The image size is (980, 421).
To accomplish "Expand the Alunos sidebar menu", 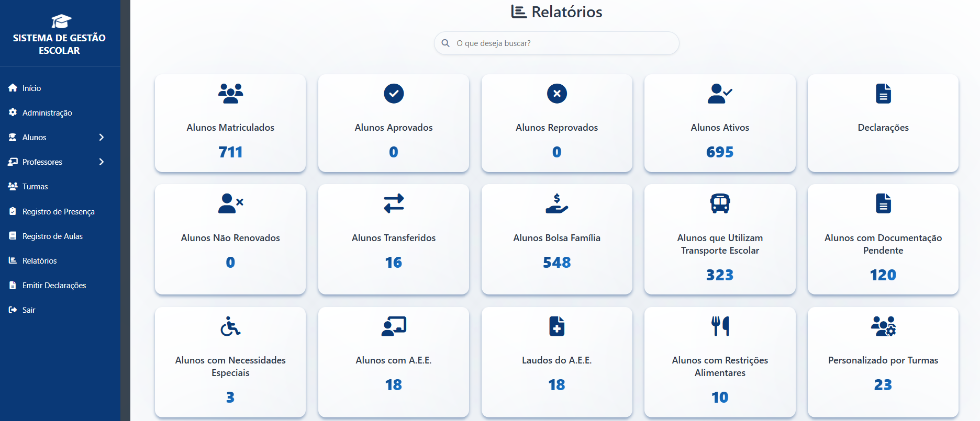I will point(58,137).
